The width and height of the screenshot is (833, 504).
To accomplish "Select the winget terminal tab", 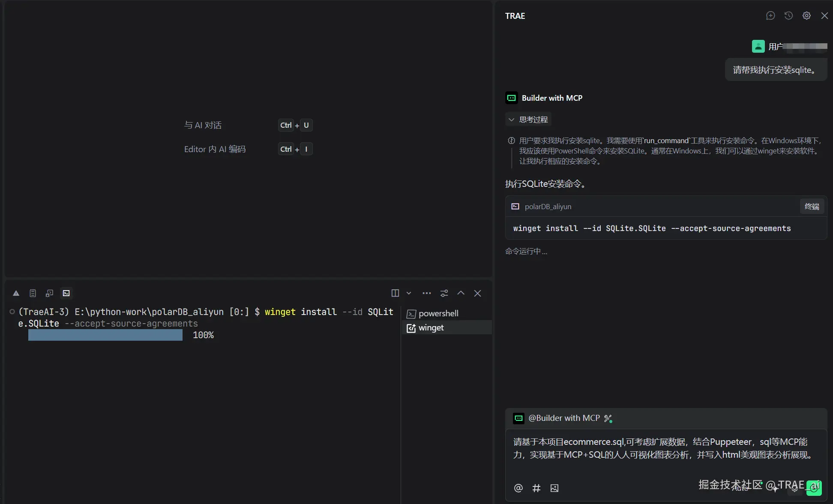I will point(431,328).
